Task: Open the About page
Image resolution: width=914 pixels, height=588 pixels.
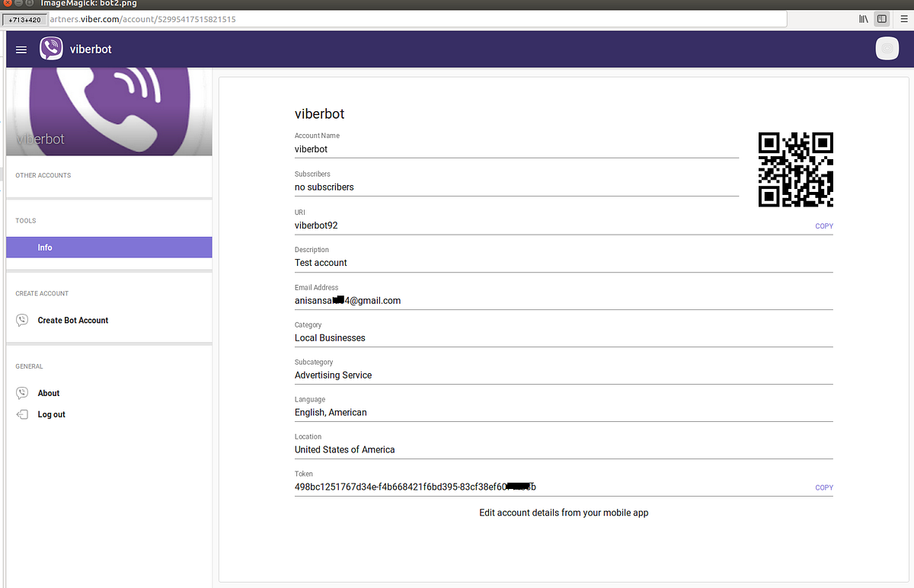Action: coord(49,393)
